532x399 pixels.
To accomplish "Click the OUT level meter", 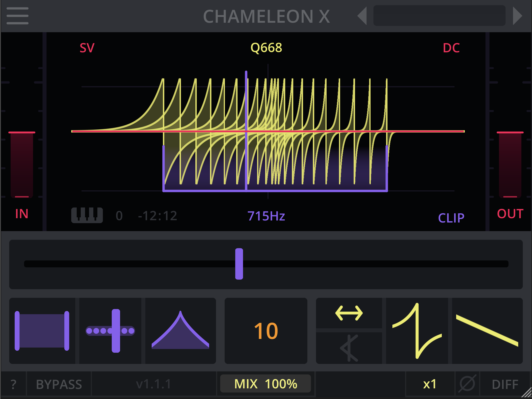I will click(510, 165).
